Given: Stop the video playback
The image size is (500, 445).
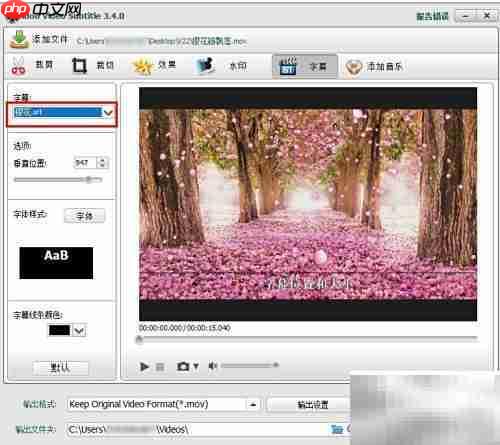Looking at the screenshot, I should (160, 367).
